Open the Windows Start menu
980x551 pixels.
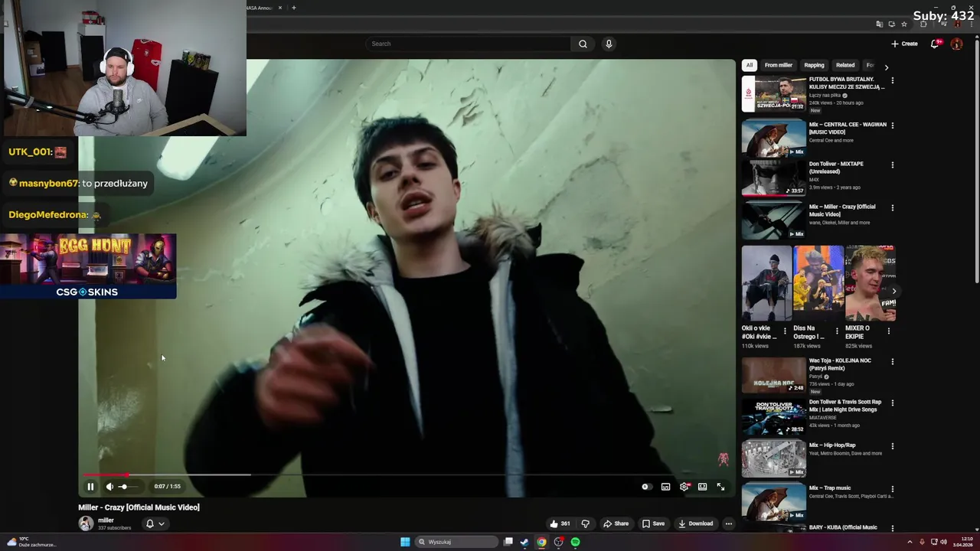405,542
